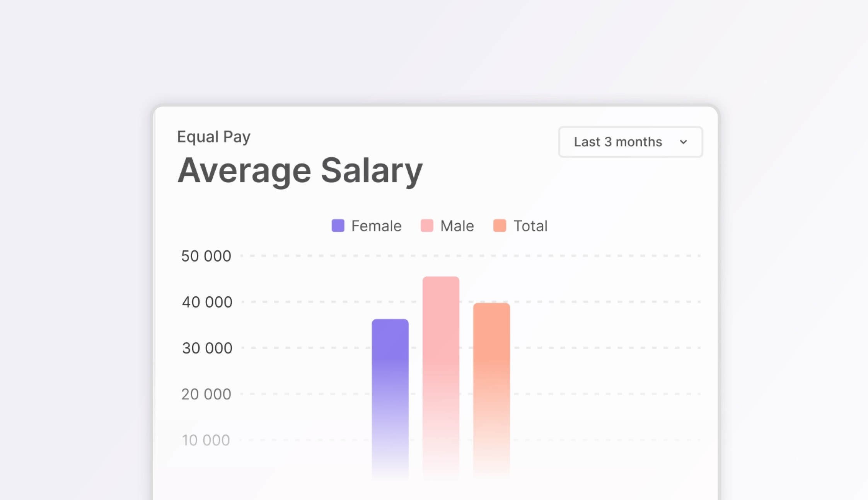This screenshot has height=500, width=868.
Task: Click the orange Total legend swatch
Action: pyautogui.click(x=499, y=226)
